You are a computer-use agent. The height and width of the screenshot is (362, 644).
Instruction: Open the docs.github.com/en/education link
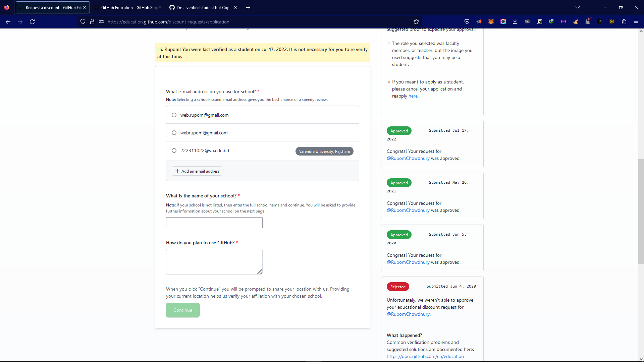pyautogui.click(x=425, y=357)
